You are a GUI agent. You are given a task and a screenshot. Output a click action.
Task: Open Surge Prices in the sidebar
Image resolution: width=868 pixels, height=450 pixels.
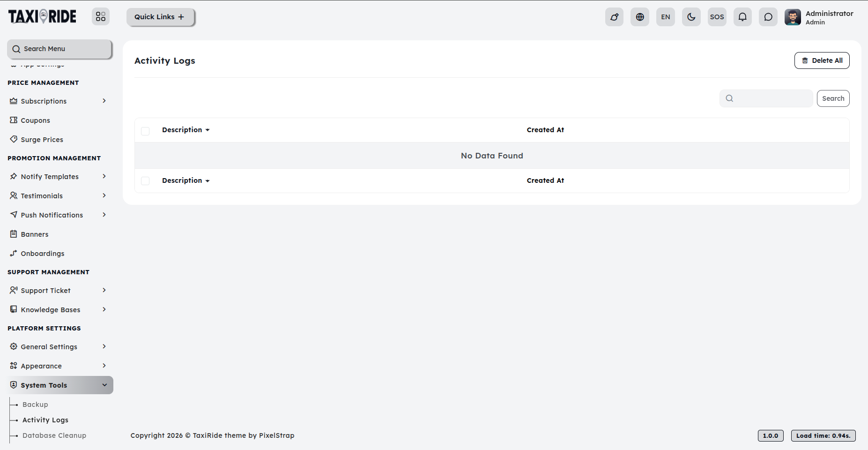coord(59,140)
